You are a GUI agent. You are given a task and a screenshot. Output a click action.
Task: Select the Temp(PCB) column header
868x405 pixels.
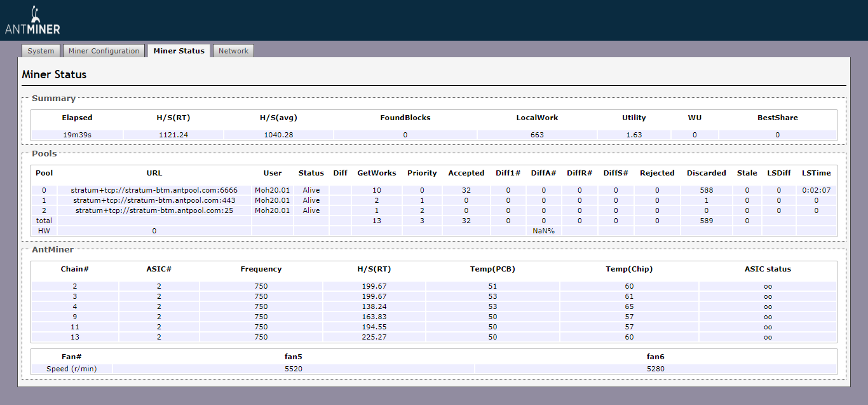point(492,269)
